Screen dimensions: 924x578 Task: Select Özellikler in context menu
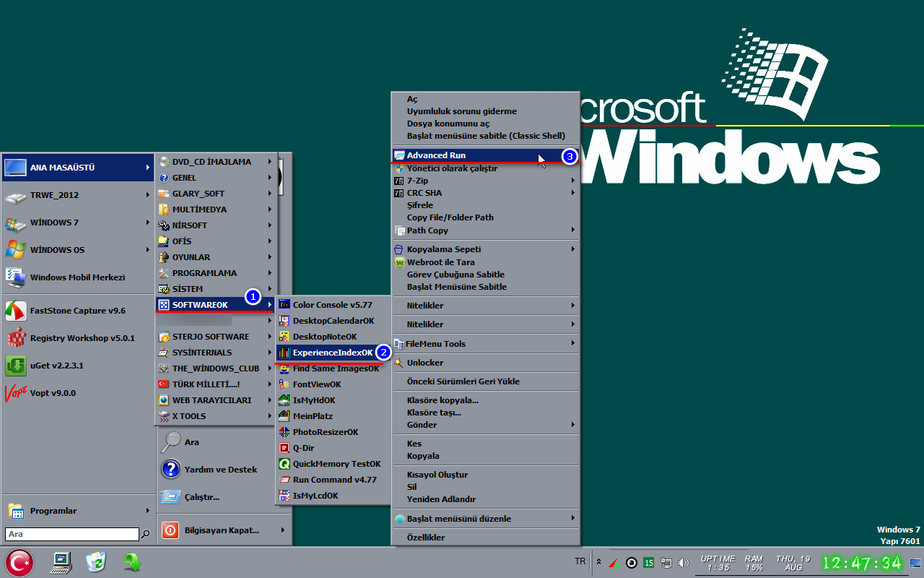(486, 538)
